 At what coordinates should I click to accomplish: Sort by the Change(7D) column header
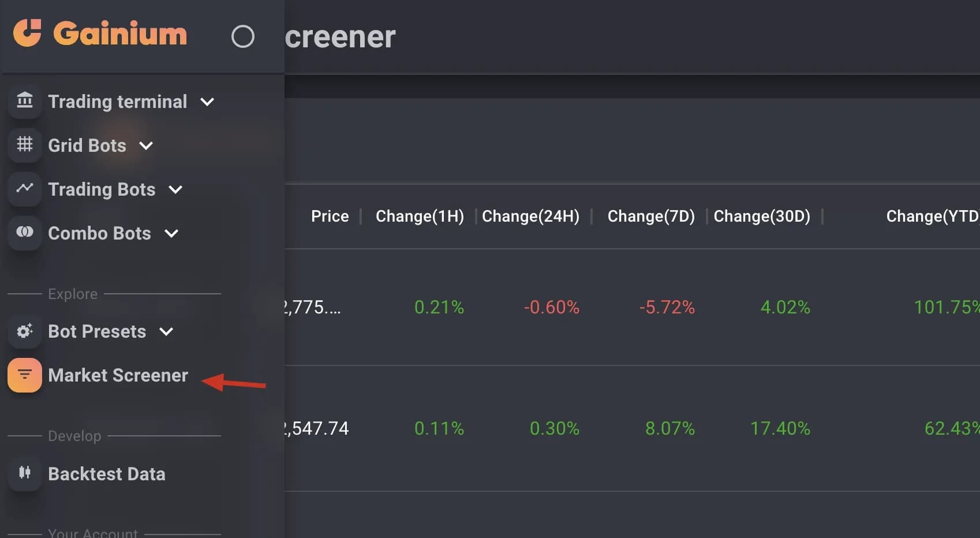(650, 216)
